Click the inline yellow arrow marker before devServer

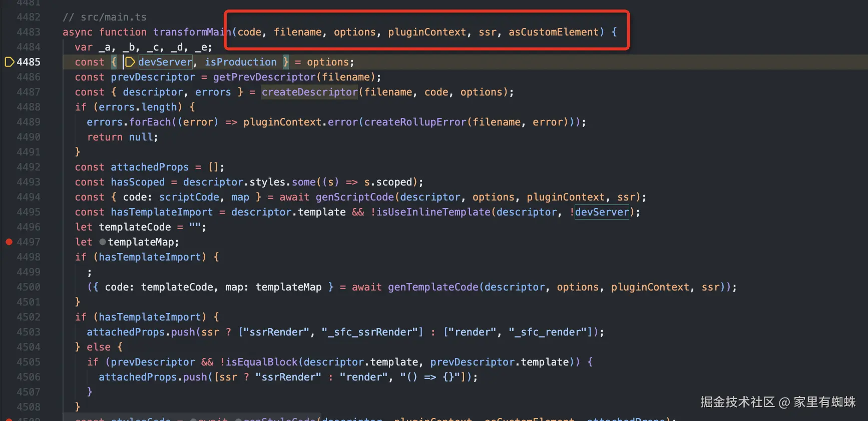point(130,62)
